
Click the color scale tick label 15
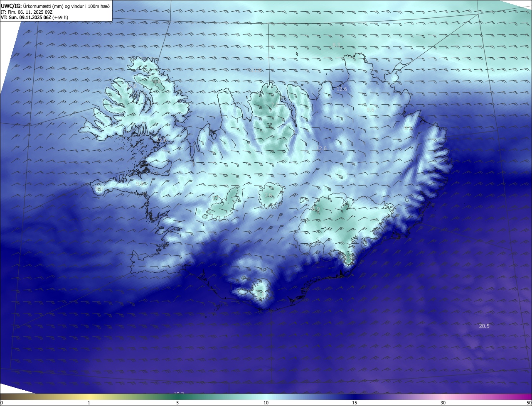pos(355,403)
